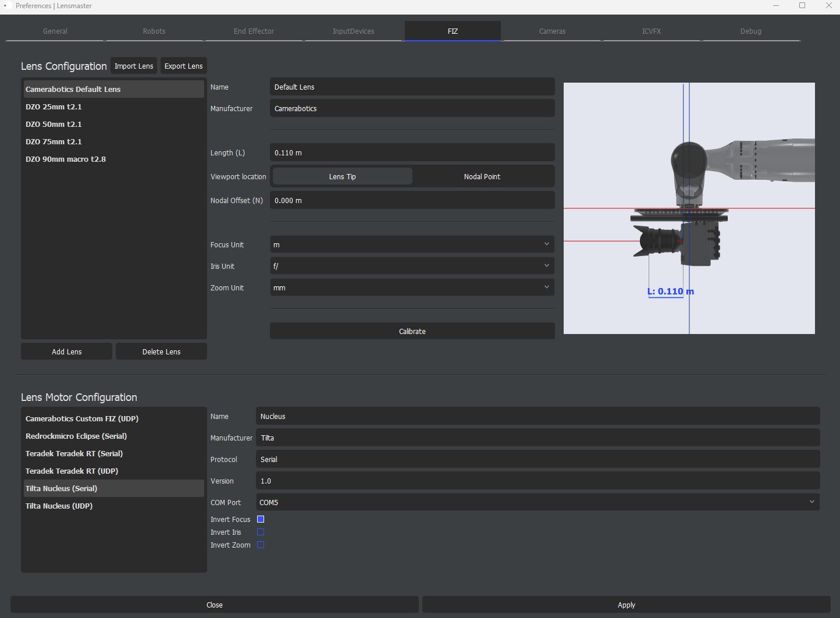The width and height of the screenshot is (840, 618).
Task: Select DZO 90mm macro t2.8 lens
Action: 114,159
